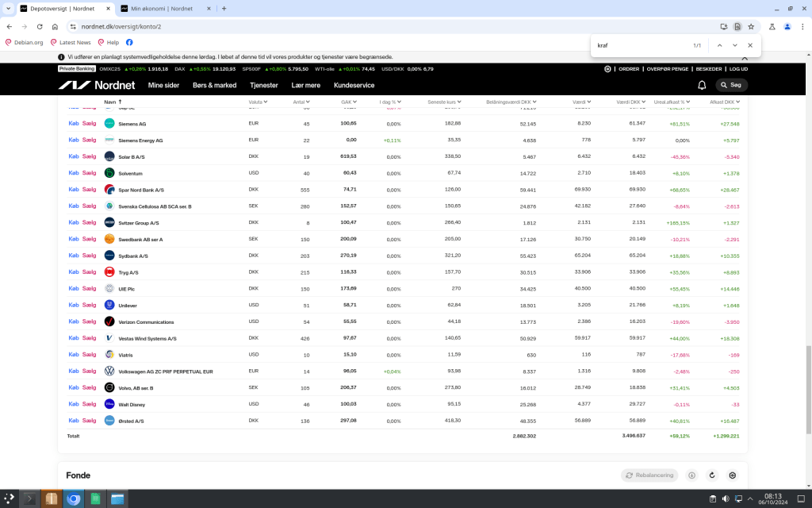Open the Facebook bookmark icon
The width and height of the screenshot is (812, 508).
tap(129, 42)
